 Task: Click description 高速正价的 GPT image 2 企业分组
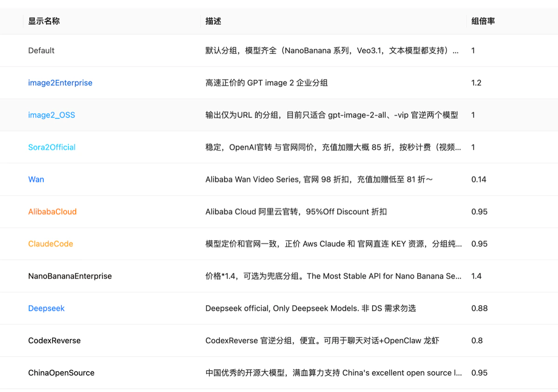tap(266, 83)
